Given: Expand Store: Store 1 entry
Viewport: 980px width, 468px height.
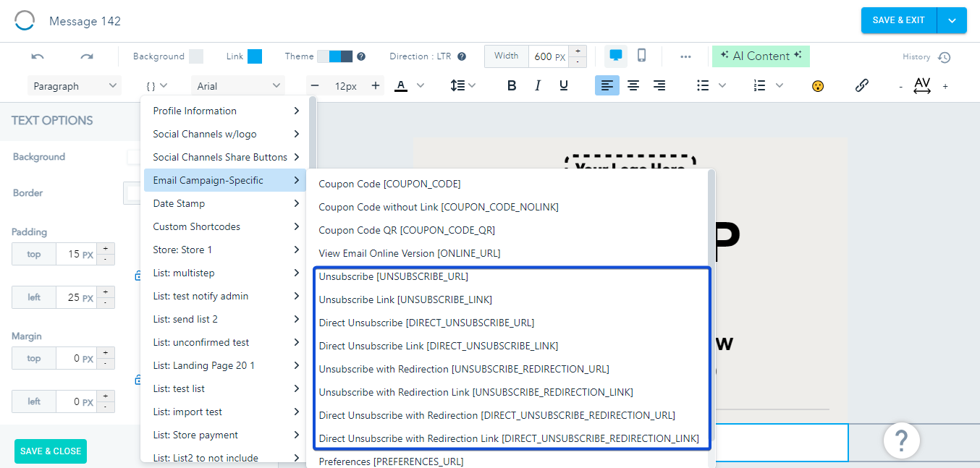Looking at the screenshot, I should [225, 250].
